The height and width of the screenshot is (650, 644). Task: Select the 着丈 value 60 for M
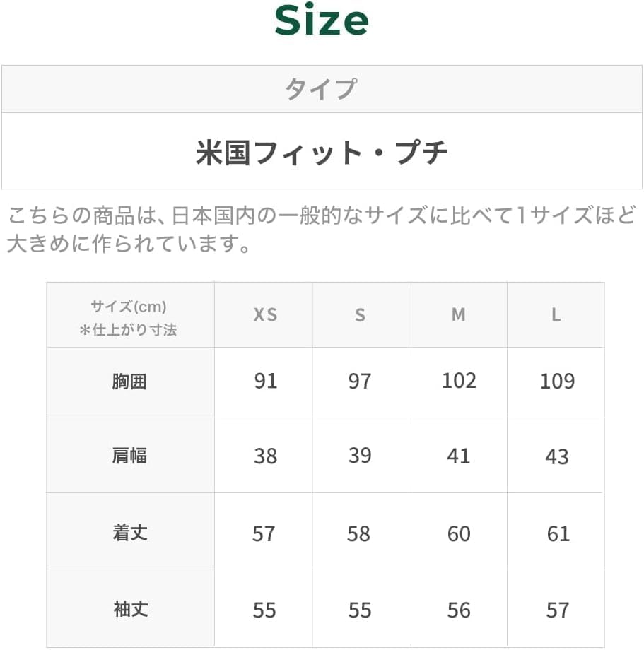tap(459, 533)
